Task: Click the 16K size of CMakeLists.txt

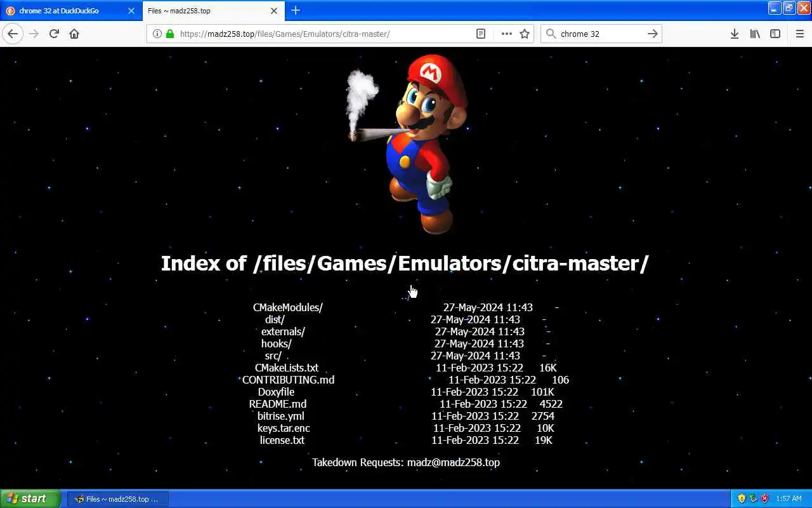Action: click(548, 368)
